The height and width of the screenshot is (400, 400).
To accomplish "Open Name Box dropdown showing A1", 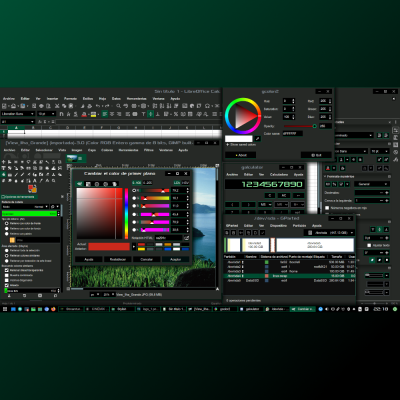I will pos(33,122).
